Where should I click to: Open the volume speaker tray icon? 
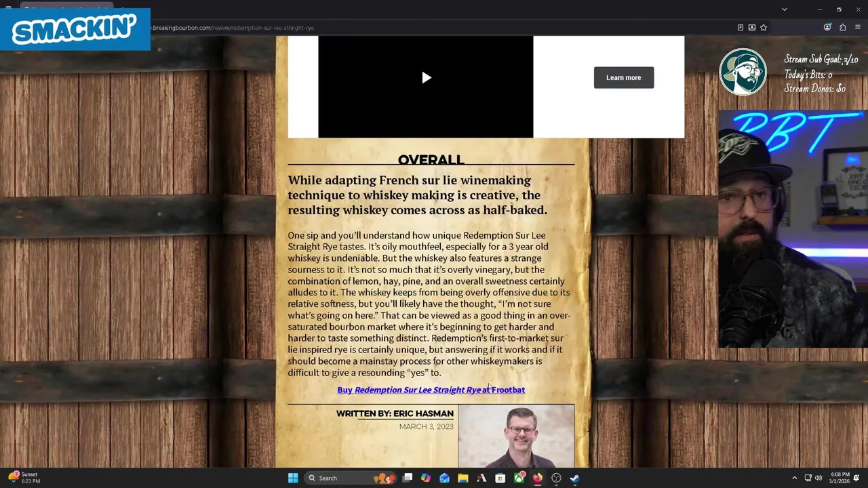pos(818,478)
